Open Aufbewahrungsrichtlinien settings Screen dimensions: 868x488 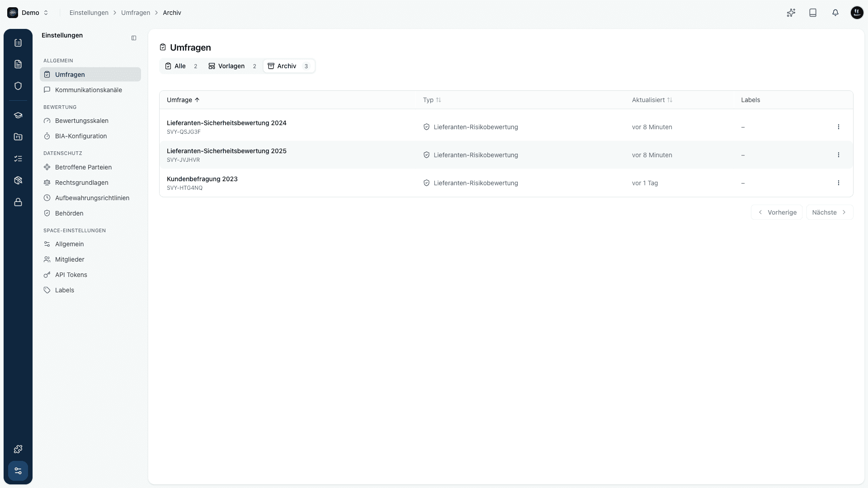(x=90, y=198)
